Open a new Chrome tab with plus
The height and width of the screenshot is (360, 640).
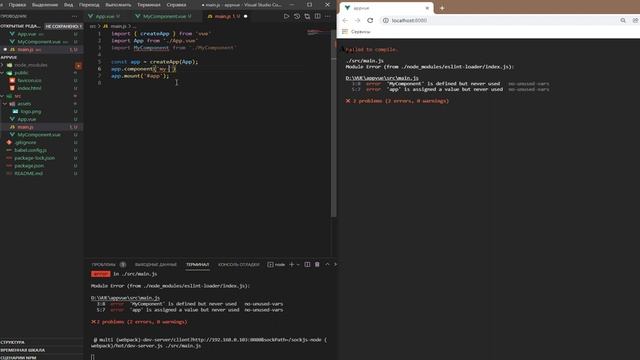442,8
